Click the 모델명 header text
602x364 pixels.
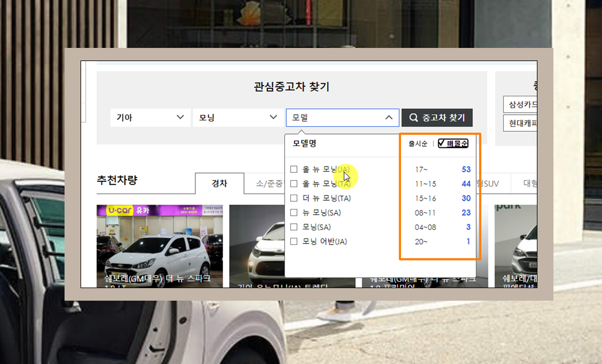pos(304,143)
